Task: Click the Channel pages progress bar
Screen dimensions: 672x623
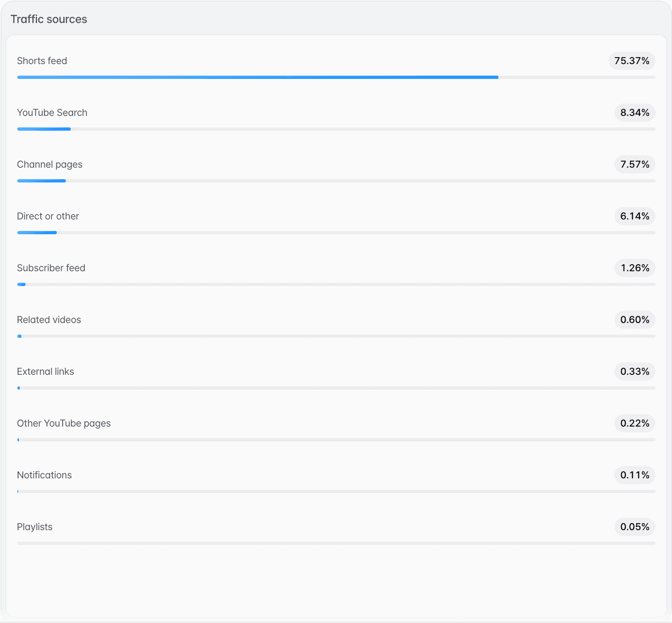Action: 336,181
